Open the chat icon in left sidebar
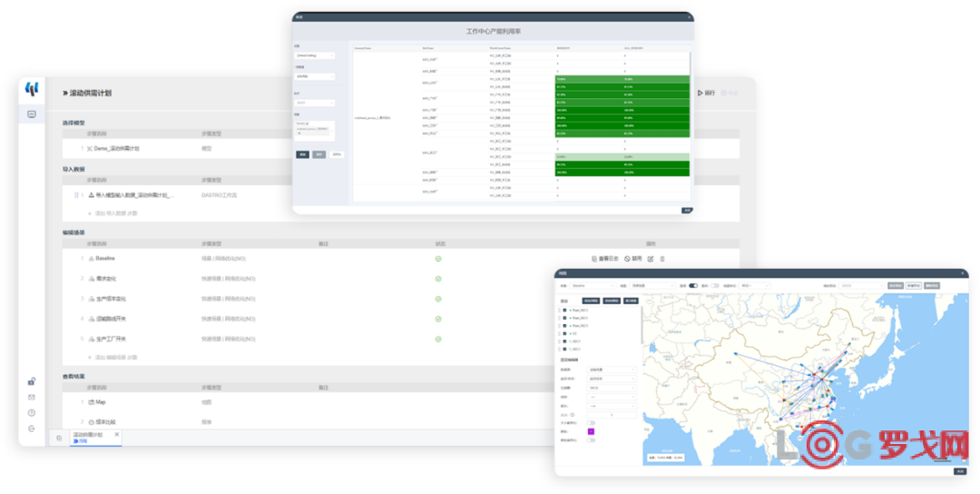 [32, 114]
